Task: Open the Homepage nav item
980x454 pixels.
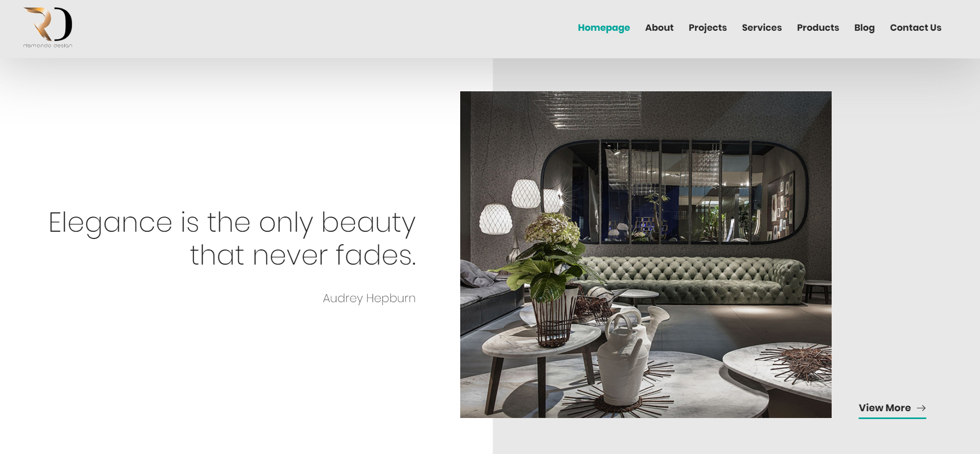Action: 603,28
